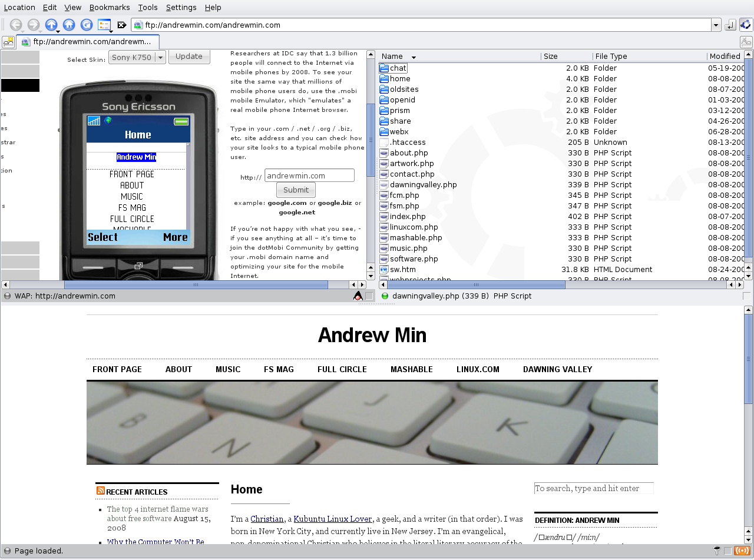Click the search box saying To search, type and hit enter

[x=594, y=488]
